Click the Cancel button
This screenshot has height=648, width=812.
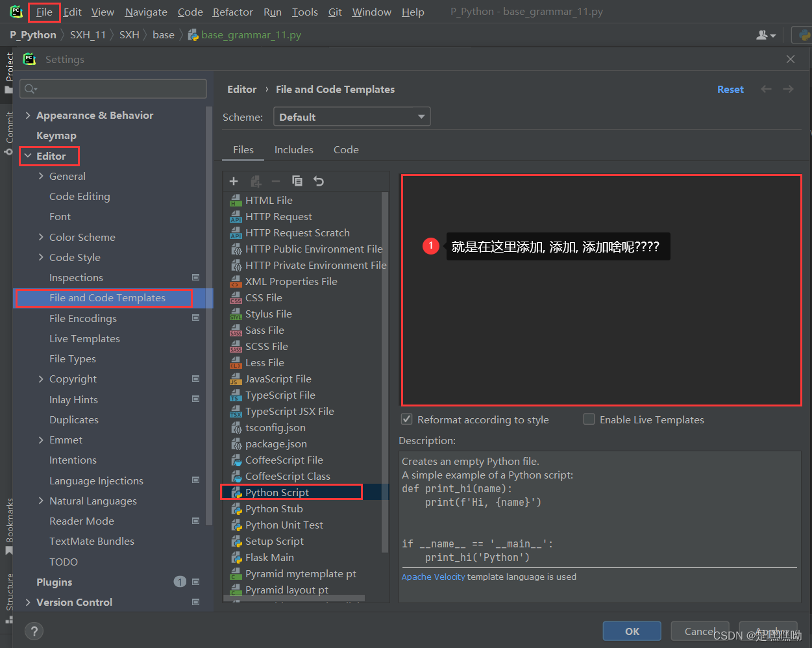[700, 631]
